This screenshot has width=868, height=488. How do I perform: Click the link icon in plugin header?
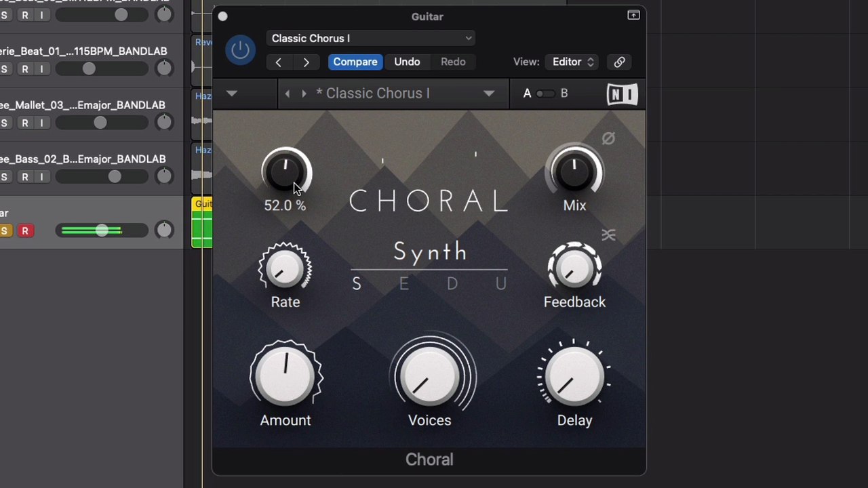[x=619, y=62]
